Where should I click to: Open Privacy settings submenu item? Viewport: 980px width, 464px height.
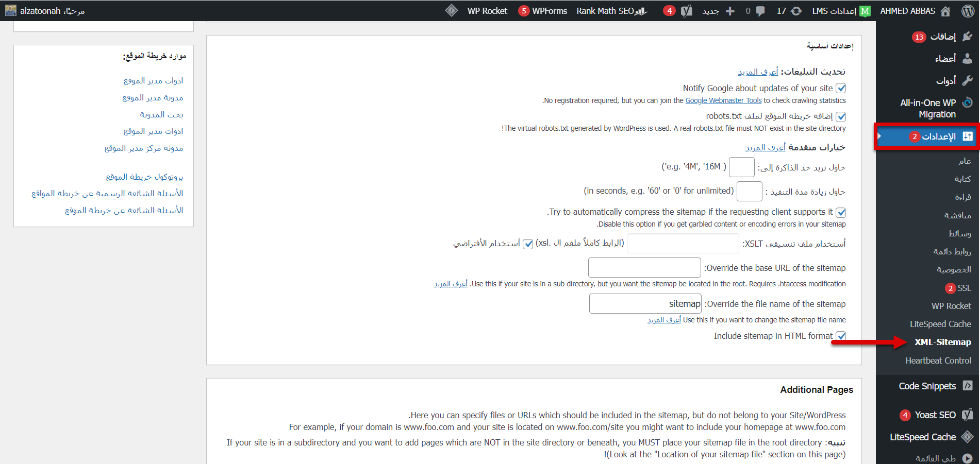pyautogui.click(x=954, y=269)
